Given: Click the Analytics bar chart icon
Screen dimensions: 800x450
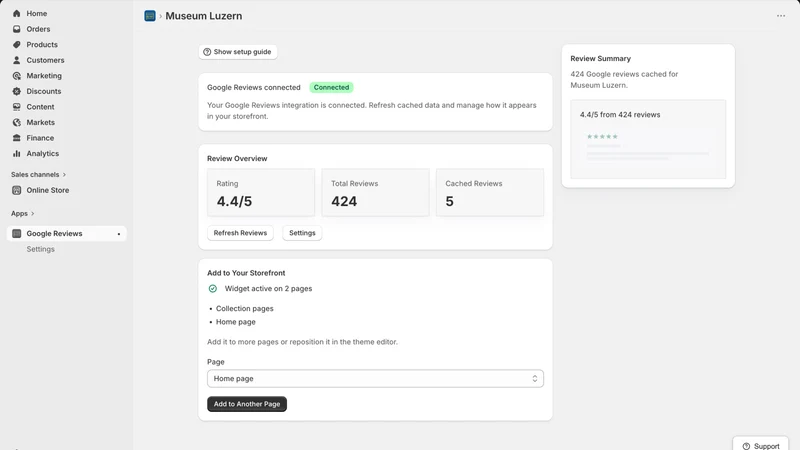Looking at the screenshot, I should tap(16, 154).
